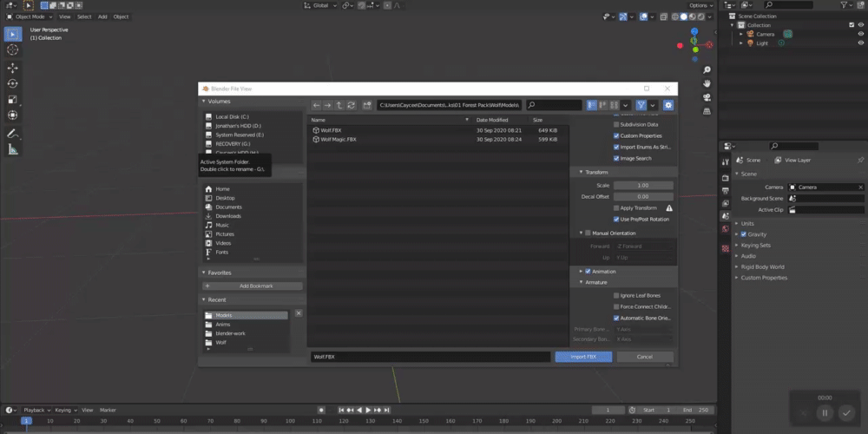
Task: Select the Wolf Magic.FBX file
Action: [339, 139]
